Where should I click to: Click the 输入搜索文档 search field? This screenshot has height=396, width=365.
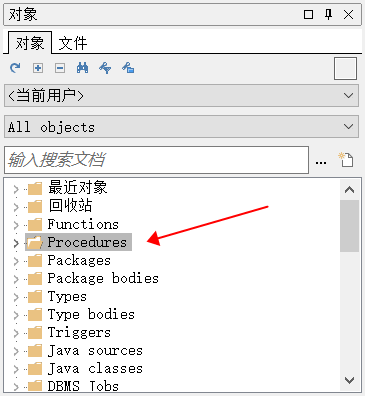point(156,160)
